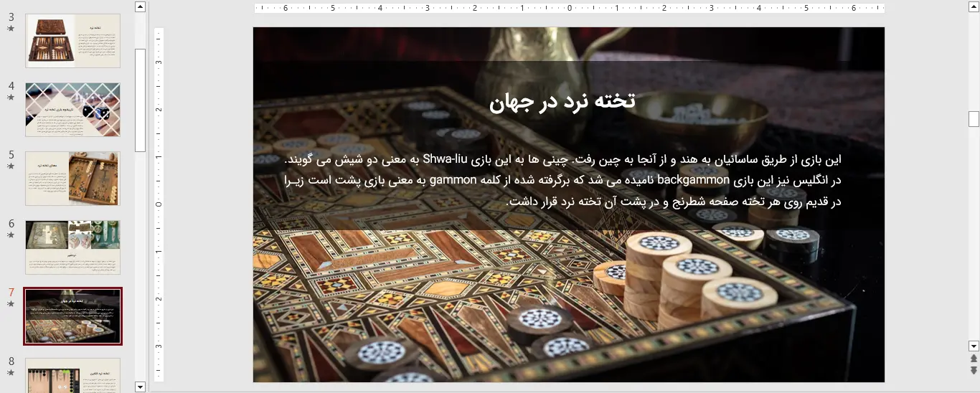
Task: Click the animation star under slide number 3
Action: [x=11, y=29]
